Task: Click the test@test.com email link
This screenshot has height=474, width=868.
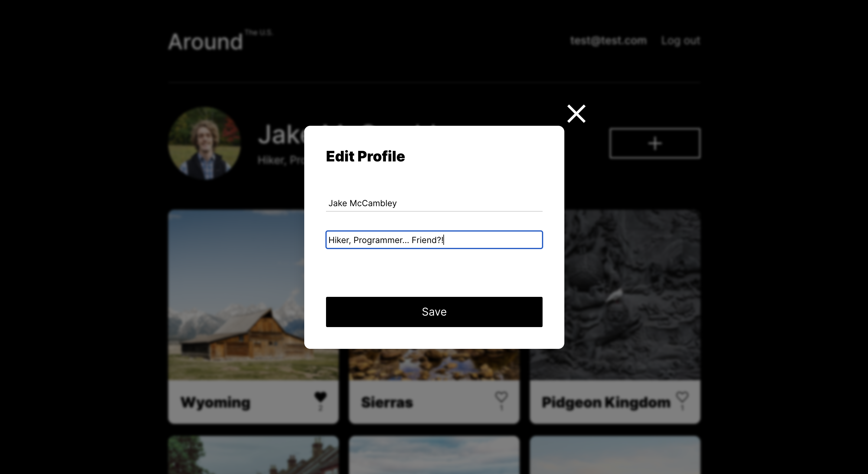Action: (x=608, y=41)
